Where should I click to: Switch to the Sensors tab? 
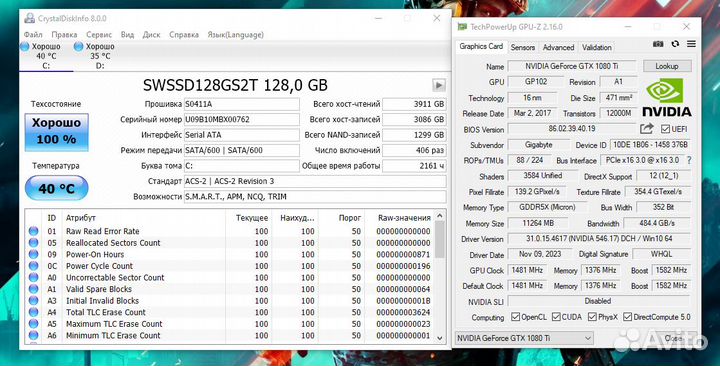(x=523, y=47)
